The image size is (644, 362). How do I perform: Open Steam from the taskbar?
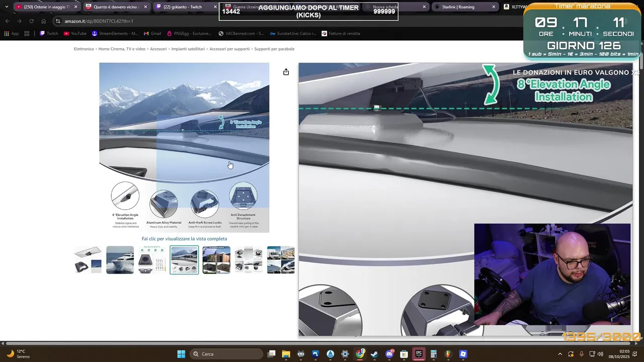[x=374, y=354]
